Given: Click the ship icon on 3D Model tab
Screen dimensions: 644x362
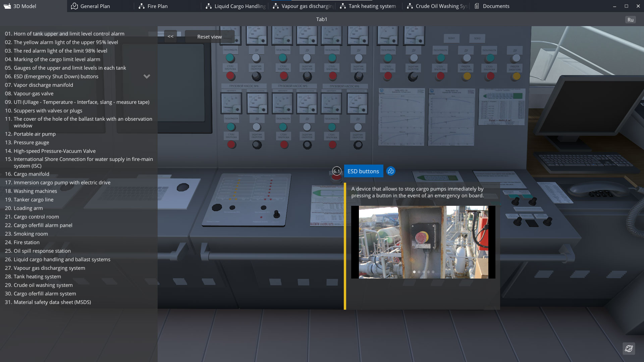Looking at the screenshot, I should coord(7,6).
